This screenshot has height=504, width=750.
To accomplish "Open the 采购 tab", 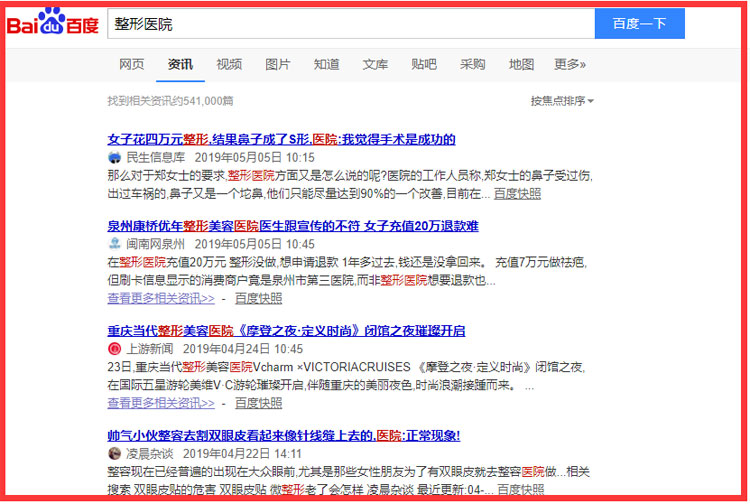I will tap(473, 64).
